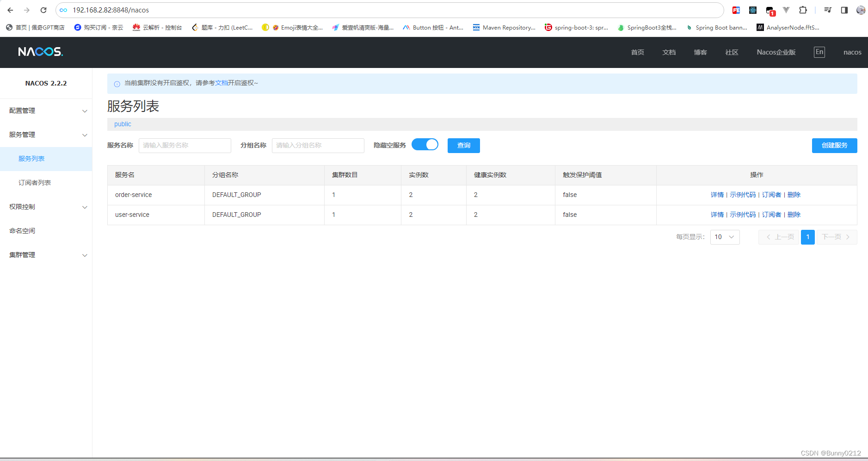Open the 购买订阅 - 奈云 bookmark
The image size is (868, 461).
point(99,28)
